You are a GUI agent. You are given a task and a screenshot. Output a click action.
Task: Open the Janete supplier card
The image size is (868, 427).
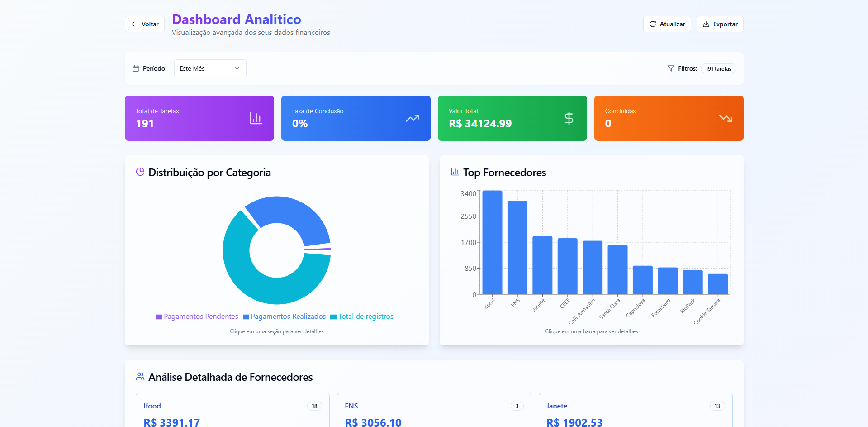(636, 410)
